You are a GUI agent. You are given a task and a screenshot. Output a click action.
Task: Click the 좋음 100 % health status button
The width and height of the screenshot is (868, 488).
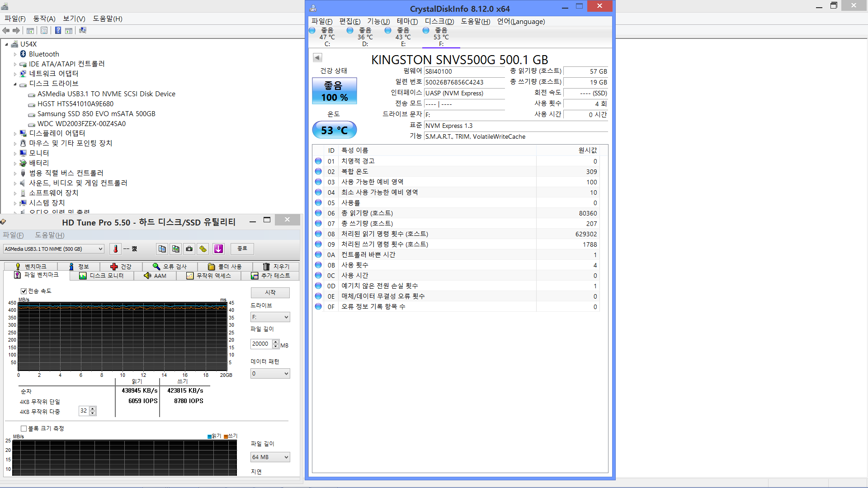pos(335,91)
